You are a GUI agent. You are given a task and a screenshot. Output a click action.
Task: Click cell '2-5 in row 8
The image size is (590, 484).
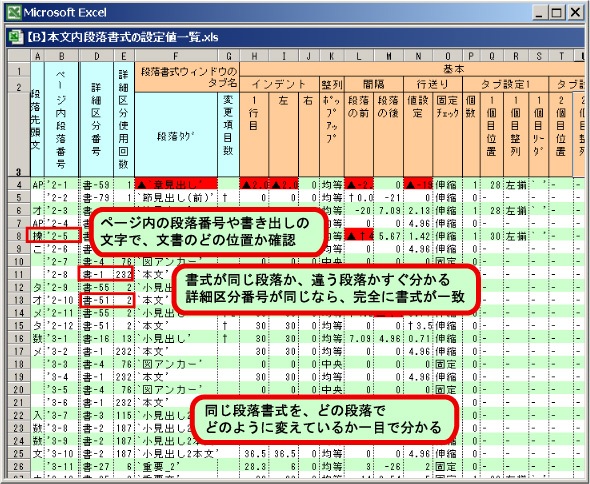coord(62,236)
